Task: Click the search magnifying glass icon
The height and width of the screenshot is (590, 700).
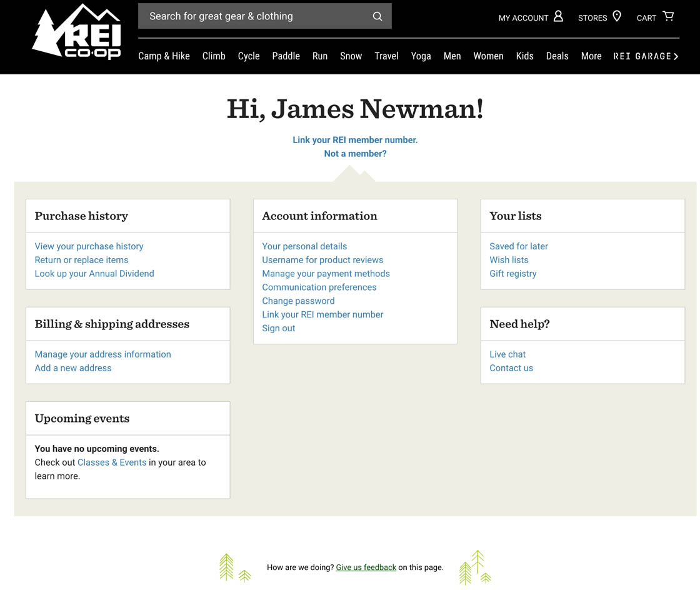Action: 377,16
